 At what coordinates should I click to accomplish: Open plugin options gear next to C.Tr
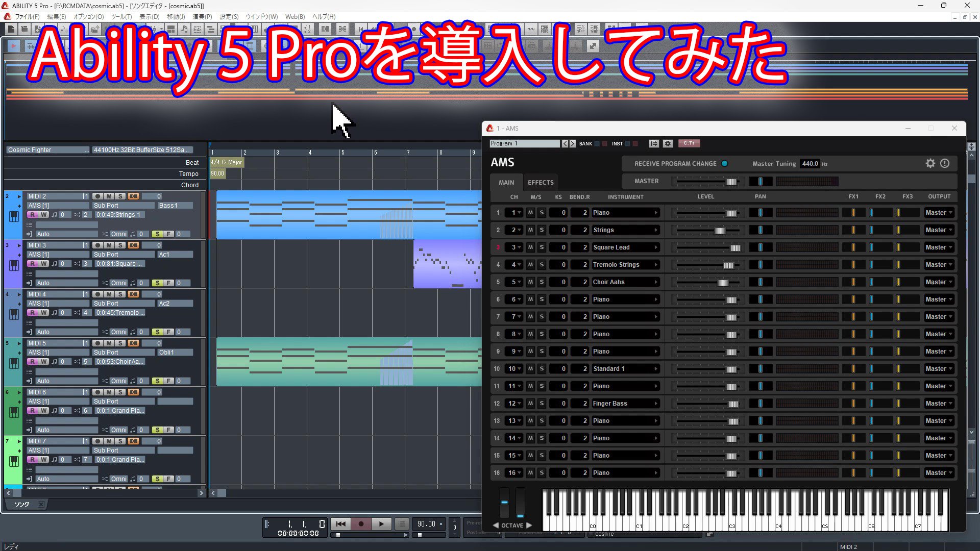[x=668, y=143]
